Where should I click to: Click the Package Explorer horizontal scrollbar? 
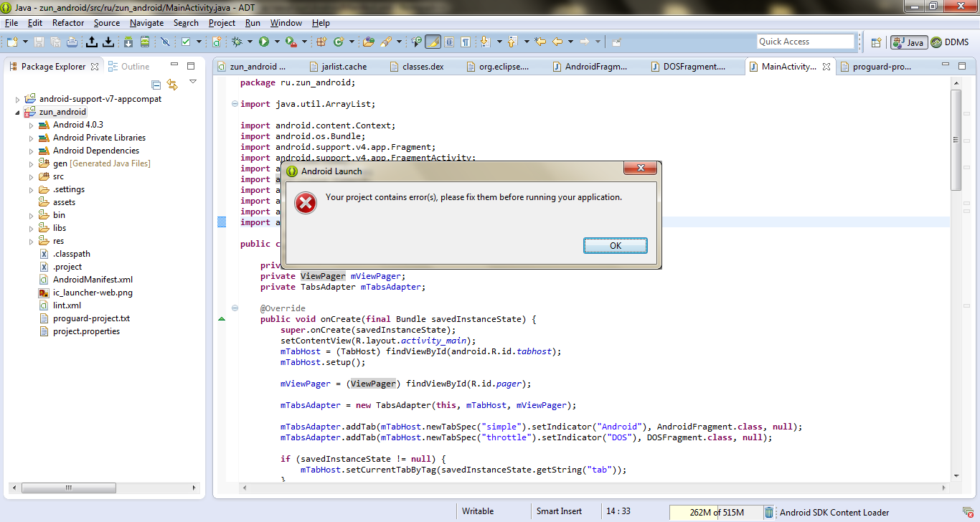[x=68, y=488]
